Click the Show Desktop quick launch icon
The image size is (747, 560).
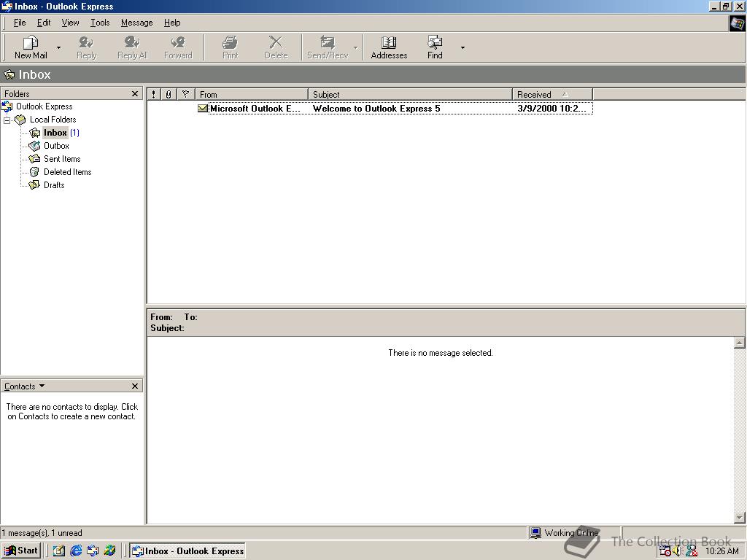58,551
